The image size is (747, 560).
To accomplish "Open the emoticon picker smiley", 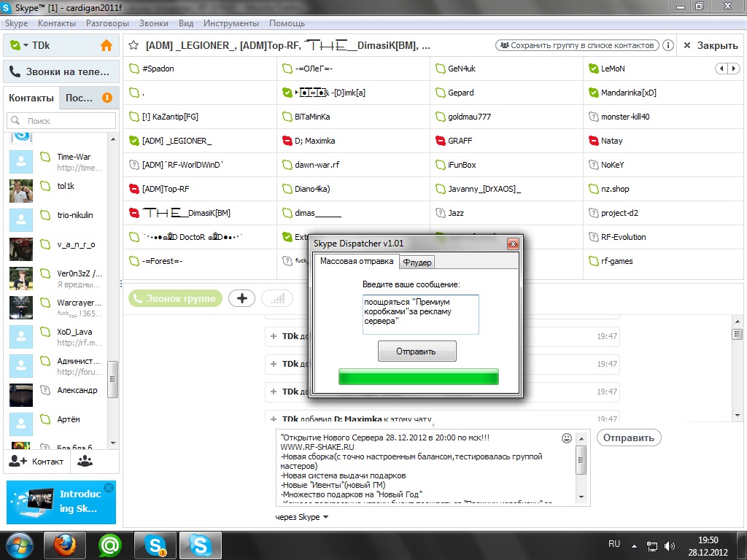I will (566, 438).
